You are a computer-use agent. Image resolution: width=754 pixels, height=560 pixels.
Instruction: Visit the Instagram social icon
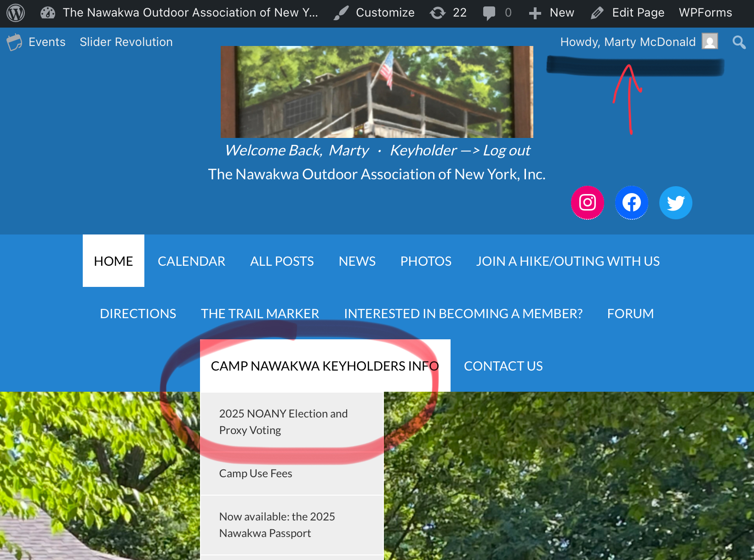[588, 203]
